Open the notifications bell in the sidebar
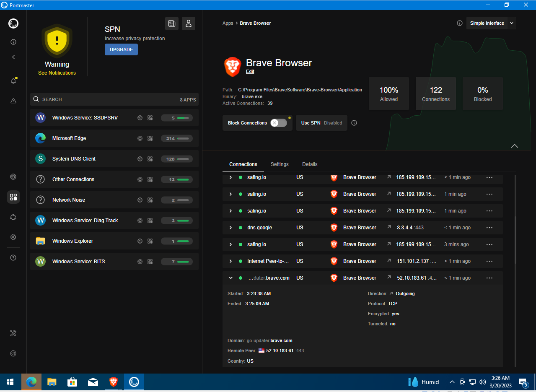The width and height of the screenshot is (536, 392). click(13, 81)
